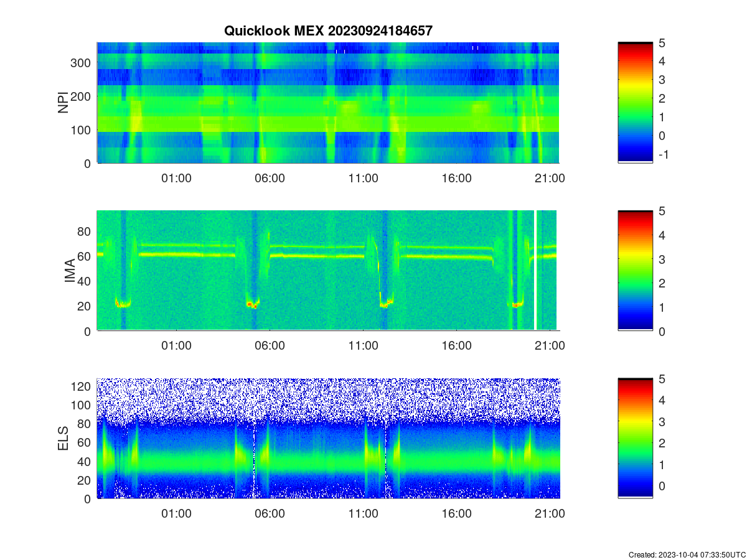Click the 21:00 tick under the ELS plot
Image resolution: width=747 pixels, height=560 pixels.
point(550,514)
